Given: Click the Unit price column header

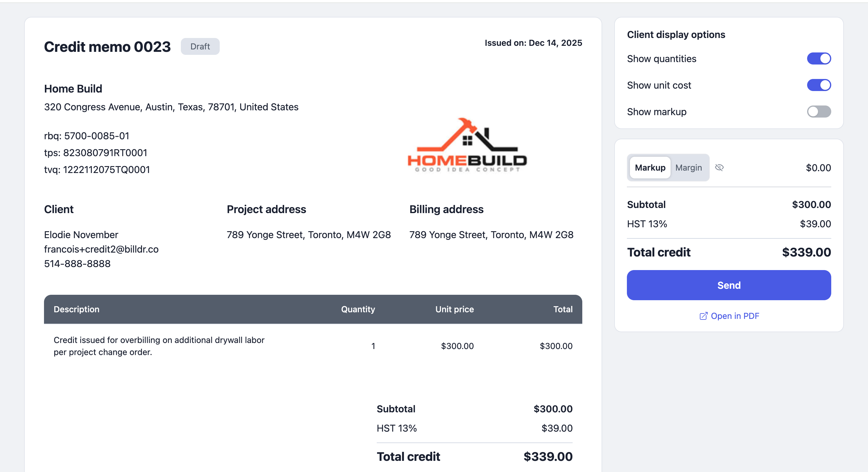Looking at the screenshot, I should [454, 309].
